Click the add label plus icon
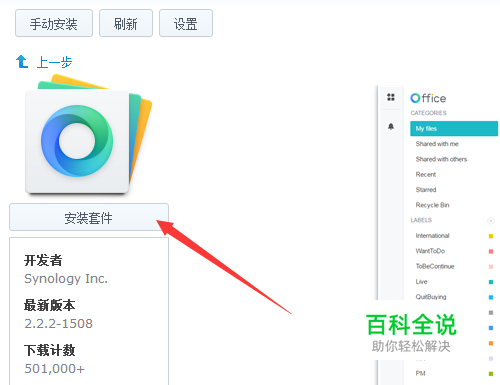 491,221
